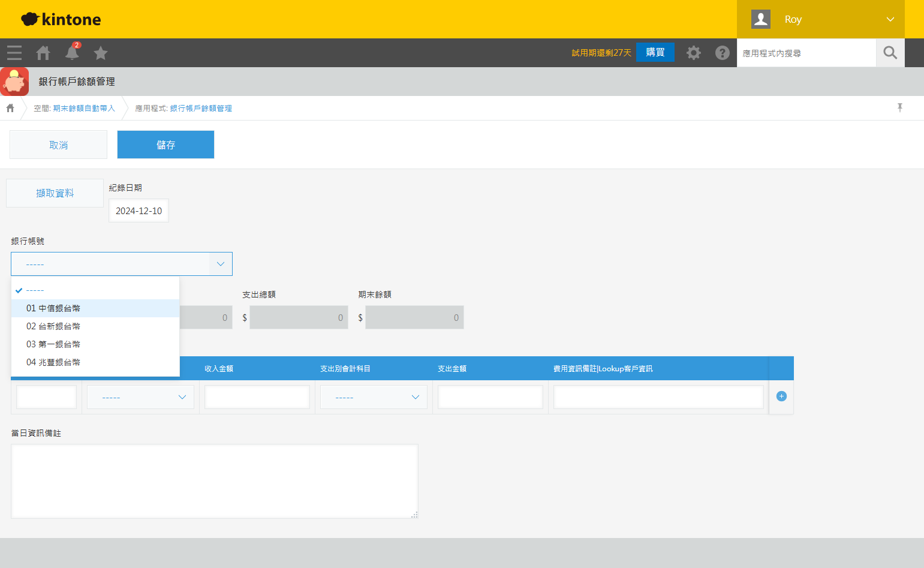Save the record with 儲存

[165, 145]
